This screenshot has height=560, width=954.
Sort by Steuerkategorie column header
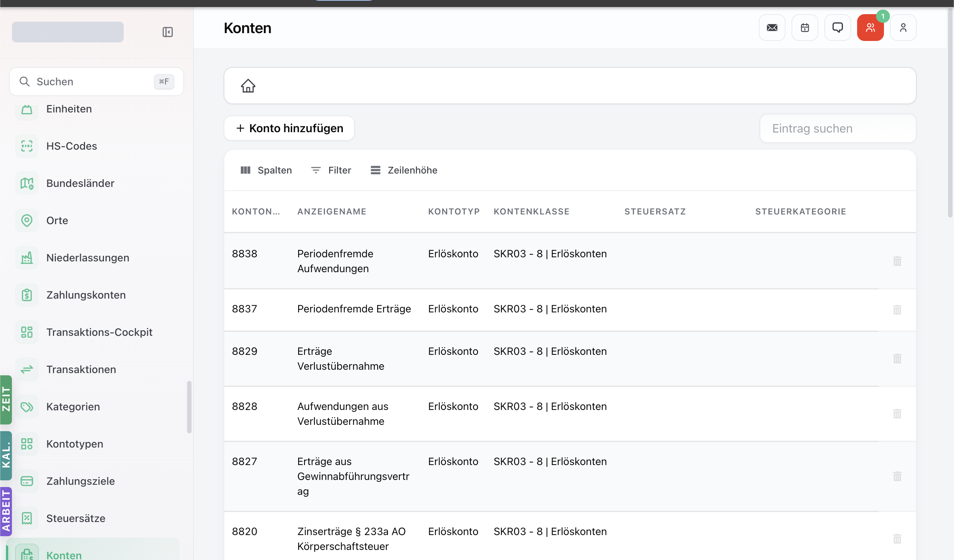click(801, 211)
